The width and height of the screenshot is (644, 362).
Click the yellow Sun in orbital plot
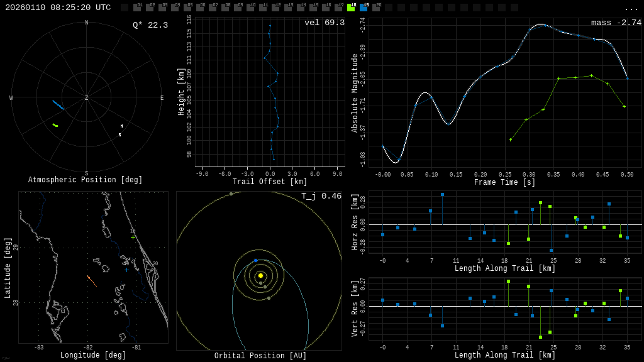tap(260, 276)
